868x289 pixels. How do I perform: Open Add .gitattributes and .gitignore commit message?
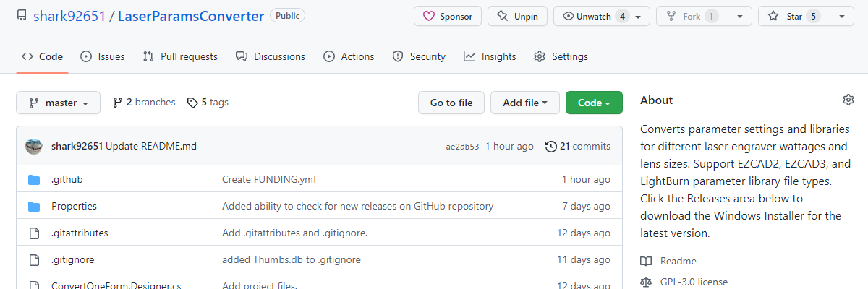coord(294,233)
